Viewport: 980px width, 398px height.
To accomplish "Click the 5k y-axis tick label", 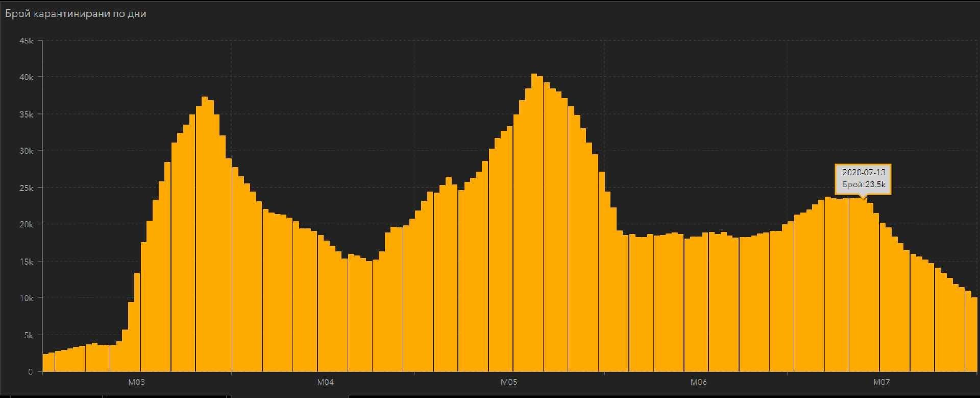I will coord(29,335).
